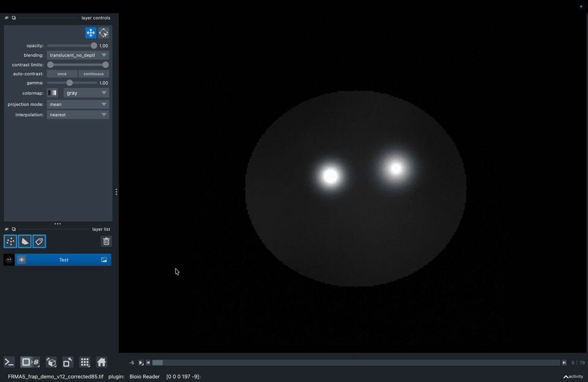This screenshot has width=588, height=382.
Task: Click the auto-contrast once button
Action: (62, 74)
